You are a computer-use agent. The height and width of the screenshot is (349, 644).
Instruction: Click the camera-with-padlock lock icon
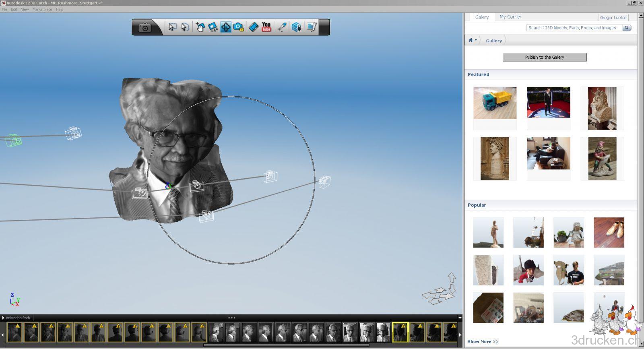click(239, 27)
